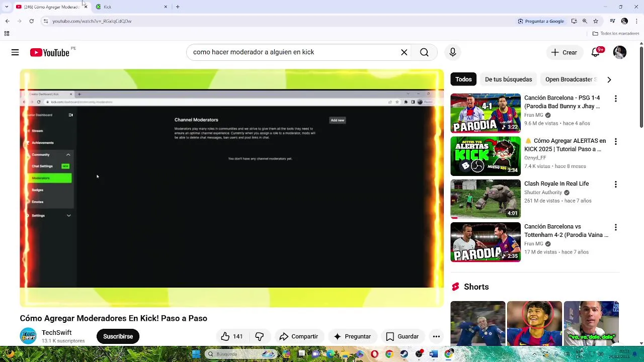Click Preguntar a Google in address bar
Viewport: 644px width, 362px height.
coord(541,21)
